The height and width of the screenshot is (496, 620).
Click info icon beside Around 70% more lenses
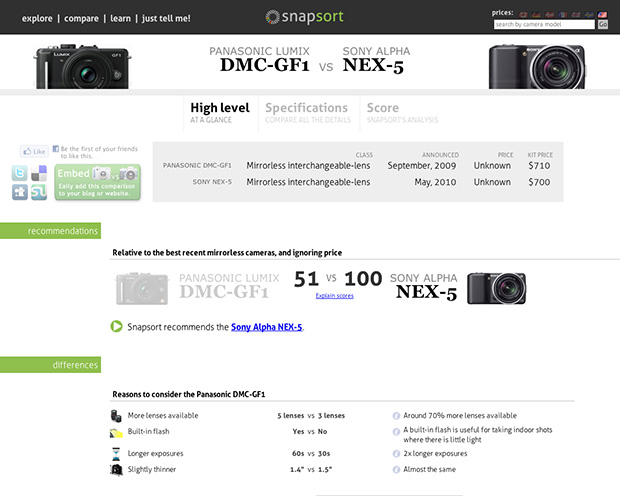[x=396, y=416]
